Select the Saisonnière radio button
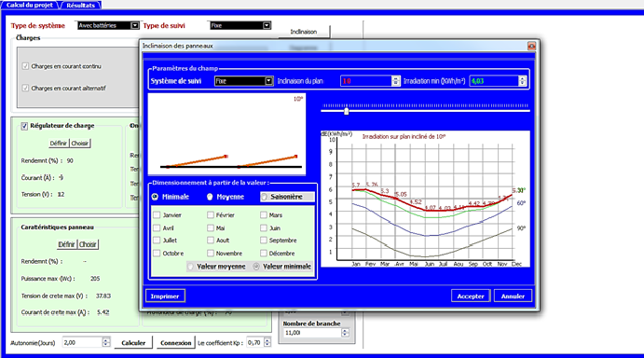 264,197
